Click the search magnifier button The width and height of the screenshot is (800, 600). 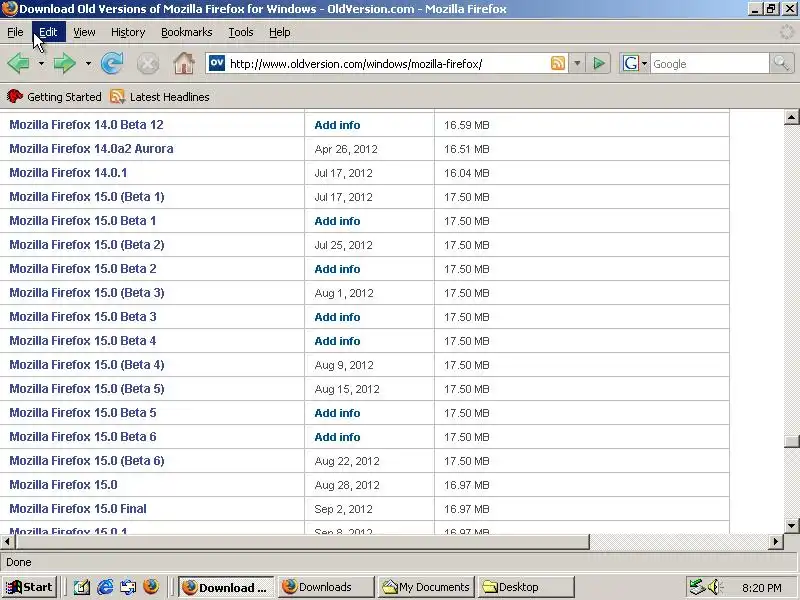pyautogui.click(x=781, y=63)
